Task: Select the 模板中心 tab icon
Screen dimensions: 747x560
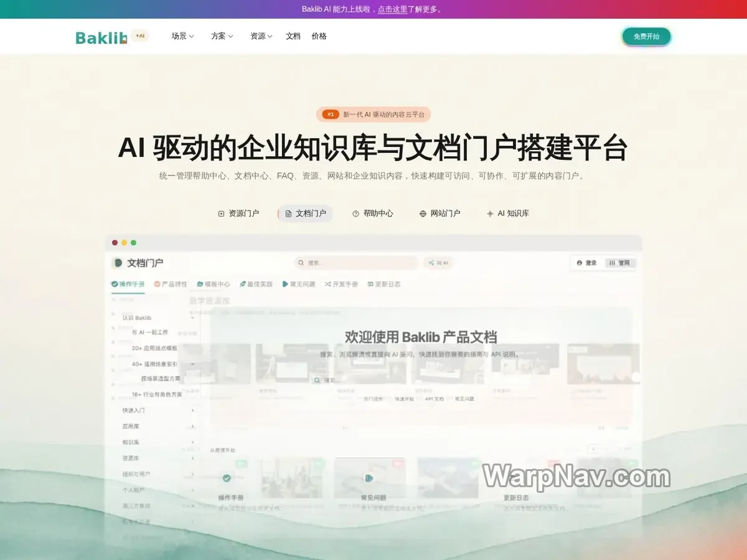Action: 200,284
